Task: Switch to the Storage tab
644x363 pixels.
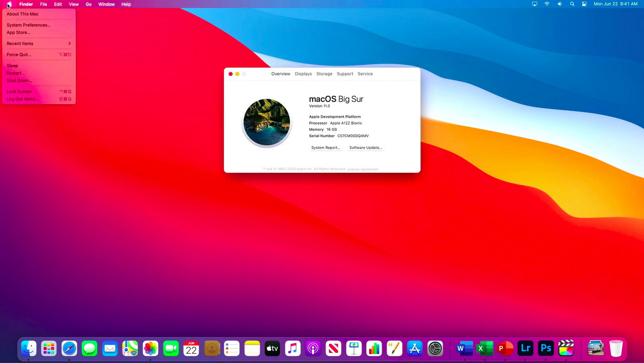Action: [x=324, y=74]
